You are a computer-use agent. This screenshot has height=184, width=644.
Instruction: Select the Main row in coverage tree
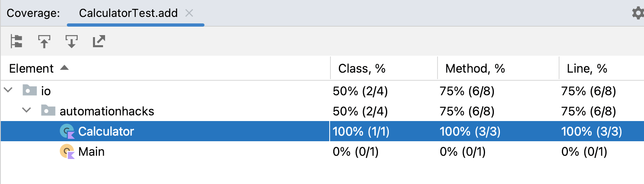[x=91, y=152]
